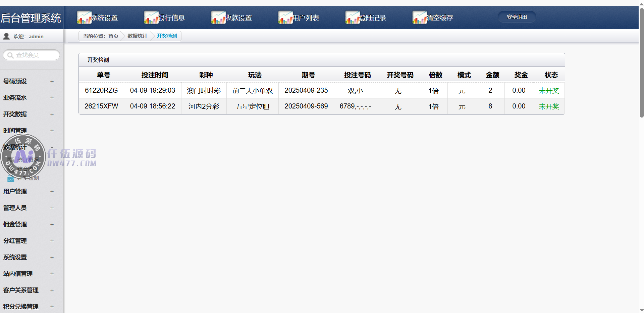The image size is (644, 313).
Task: Click the 登陆记录 chart icon
Action: 352,17
